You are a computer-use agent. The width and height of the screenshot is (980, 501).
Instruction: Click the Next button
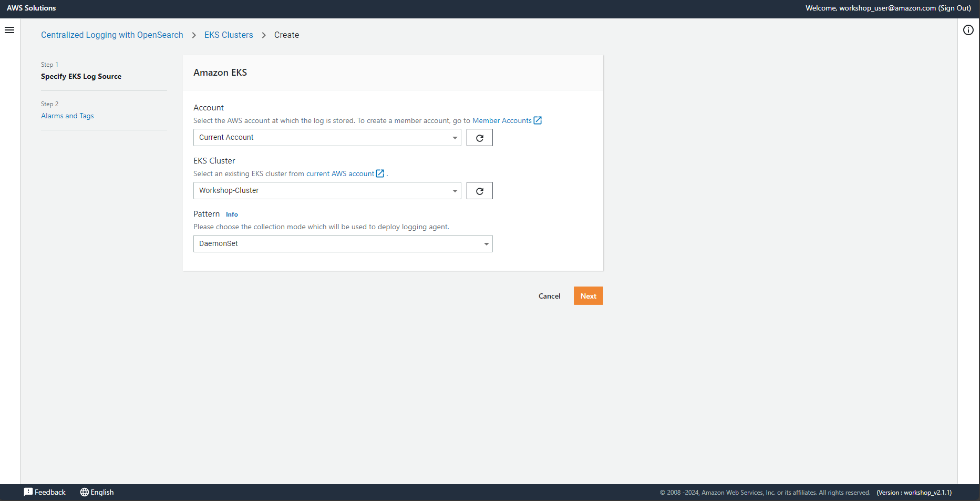pyautogui.click(x=588, y=295)
